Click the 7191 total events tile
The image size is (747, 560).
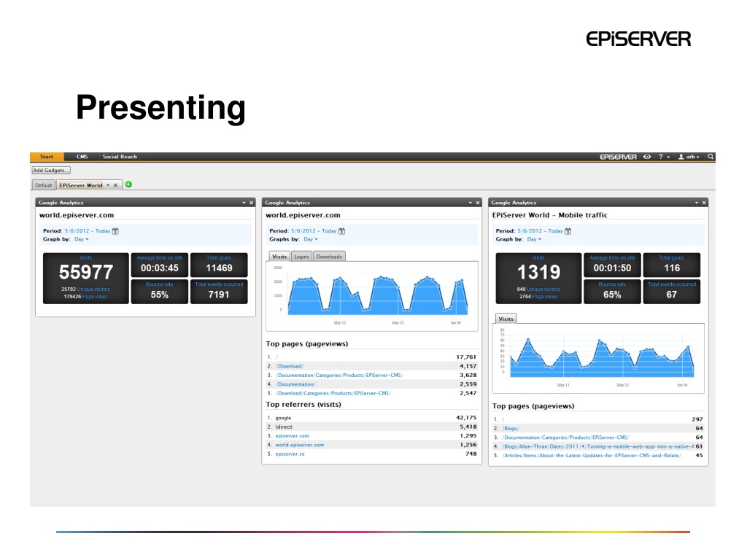[219, 292]
